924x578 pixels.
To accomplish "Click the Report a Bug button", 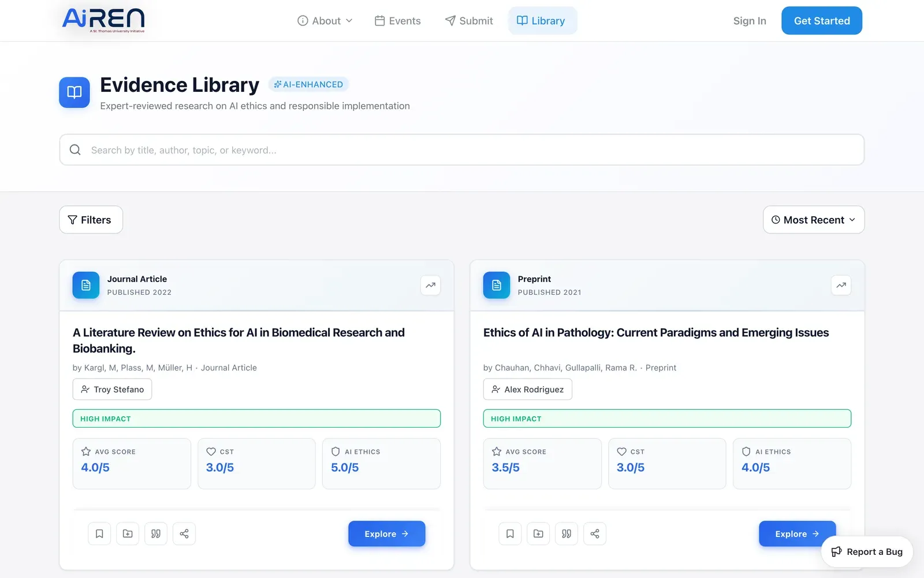I will (x=867, y=551).
